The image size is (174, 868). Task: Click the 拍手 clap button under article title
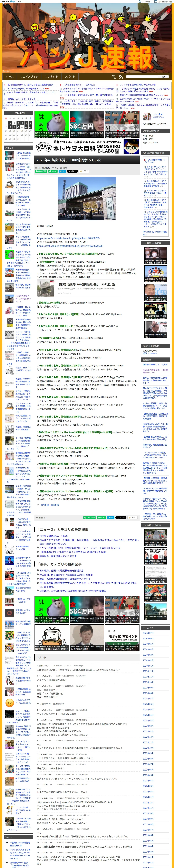84,171
